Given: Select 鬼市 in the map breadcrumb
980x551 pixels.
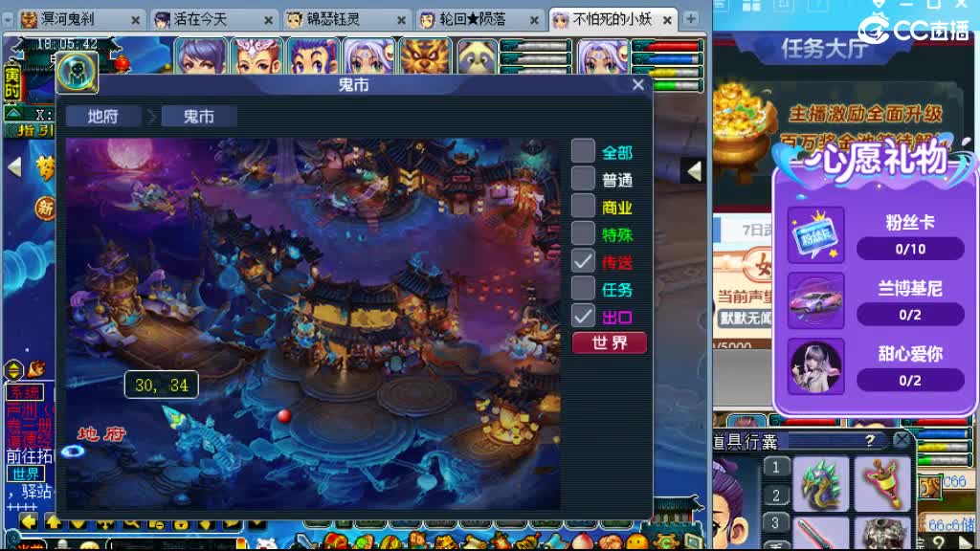Looking at the screenshot, I should [199, 116].
